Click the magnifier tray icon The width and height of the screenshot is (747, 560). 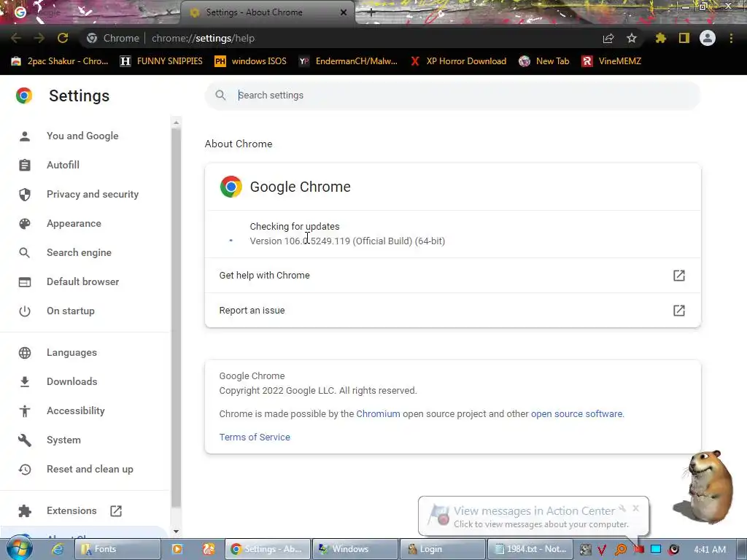620,549
